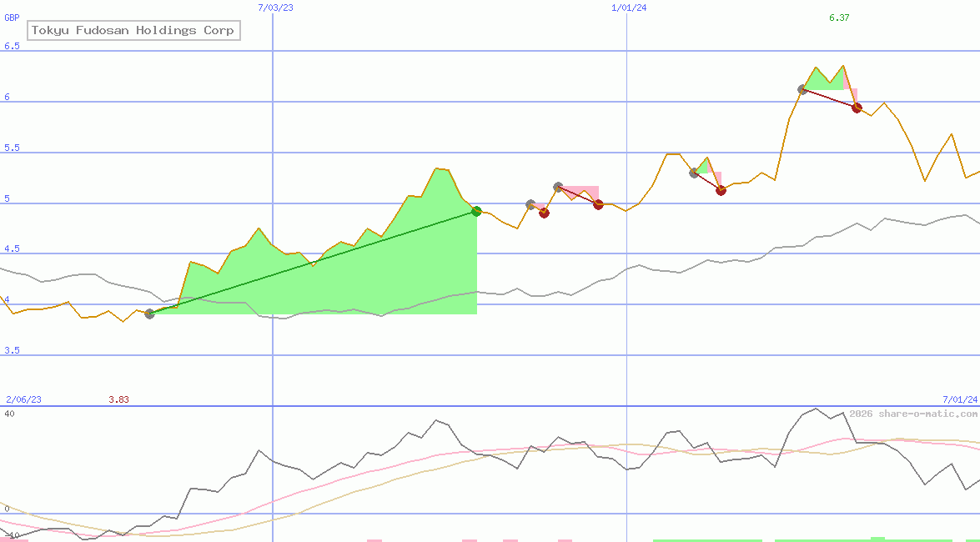
Task: Click the grey marker at the December minor peak
Action: 693,173
